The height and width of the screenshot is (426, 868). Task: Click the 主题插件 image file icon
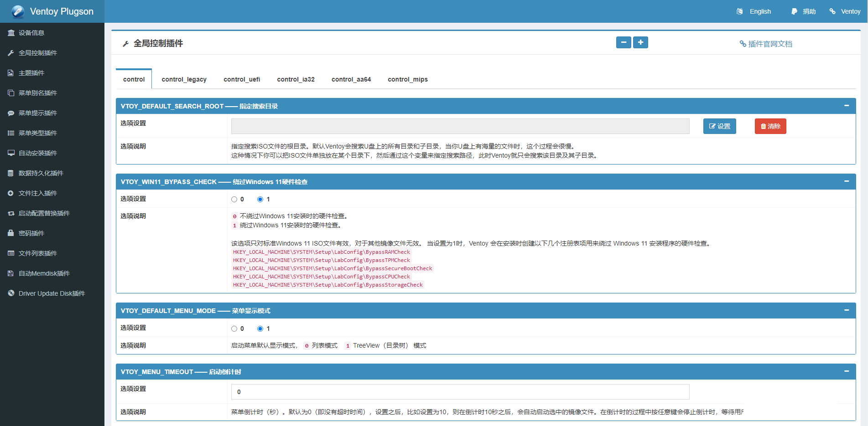coord(11,73)
